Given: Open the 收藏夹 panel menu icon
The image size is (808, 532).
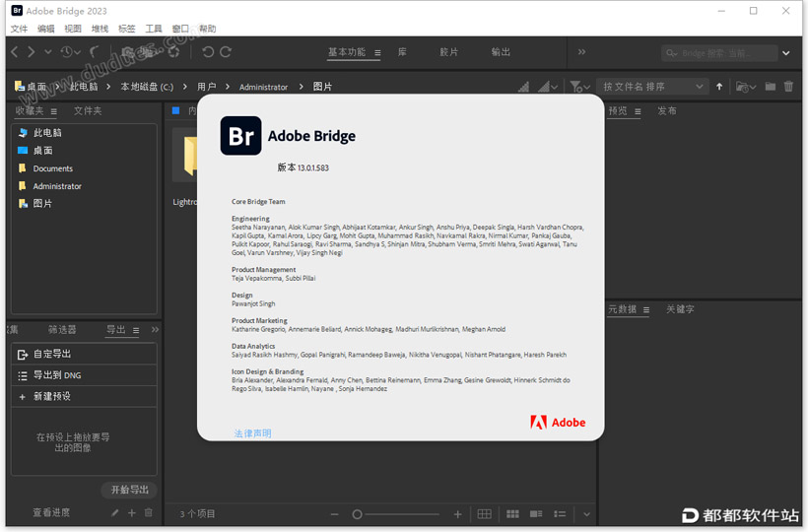Looking at the screenshot, I should (x=54, y=111).
